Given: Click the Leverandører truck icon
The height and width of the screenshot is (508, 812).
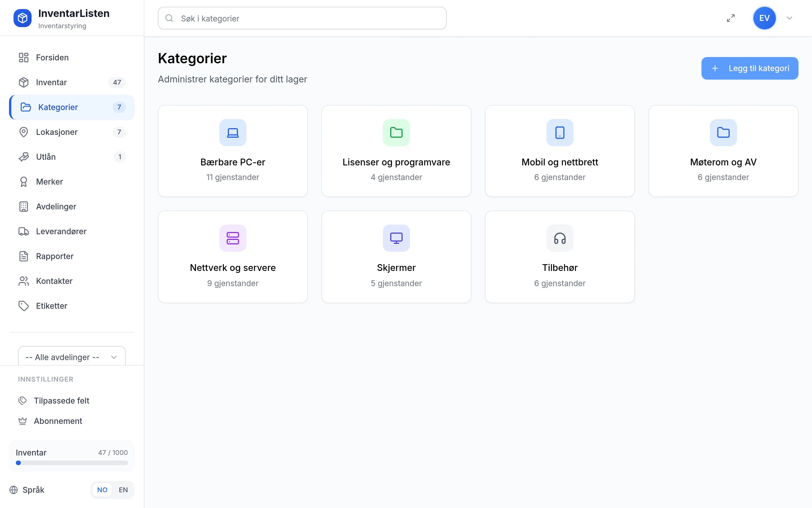Looking at the screenshot, I should point(23,231).
